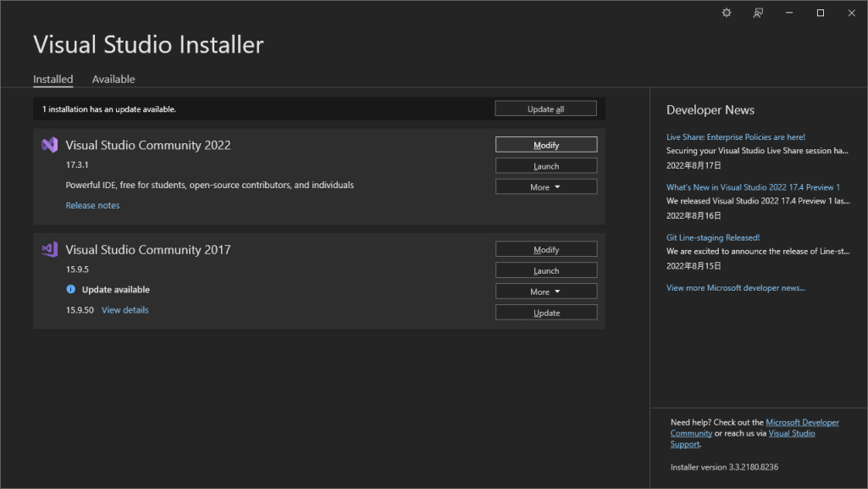
Task: Modify Visual Studio Community 2017
Action: click(x=546, y=249)
